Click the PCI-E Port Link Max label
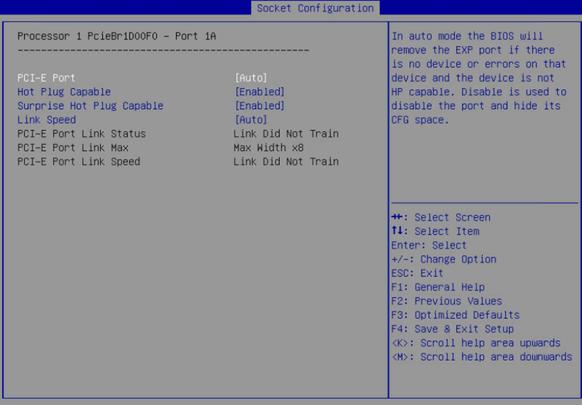This screenshot has width=582, height=405. tap(73, 148)
